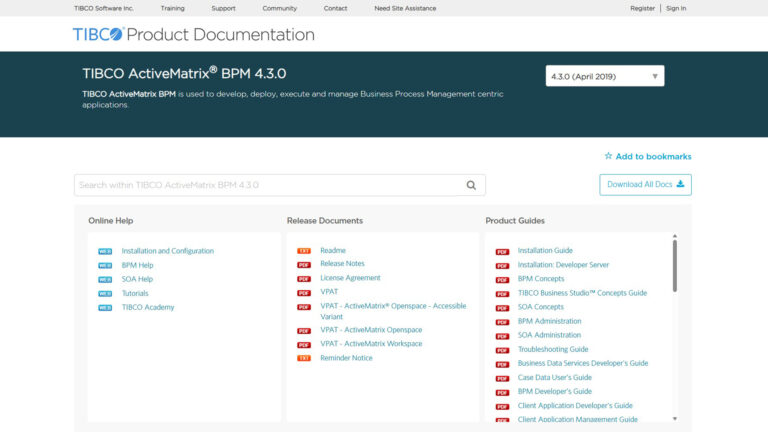Click the search magnifier icon

tap(471, 185)
